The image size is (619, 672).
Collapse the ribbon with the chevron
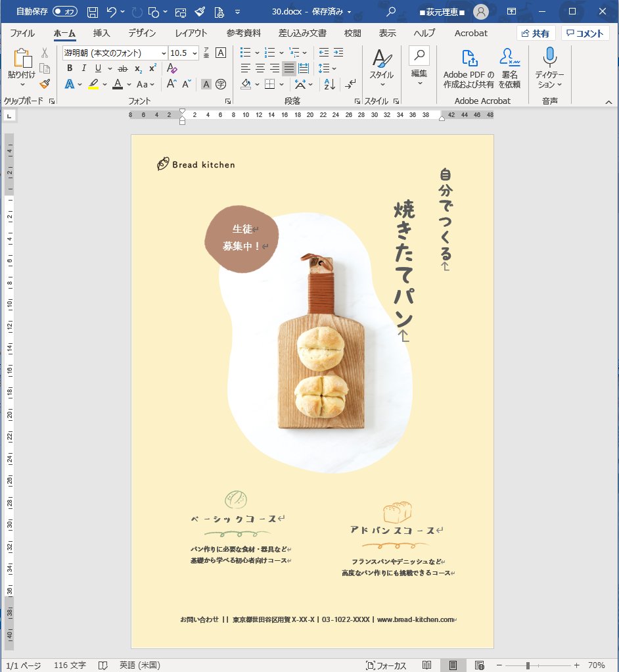(608, 102)
